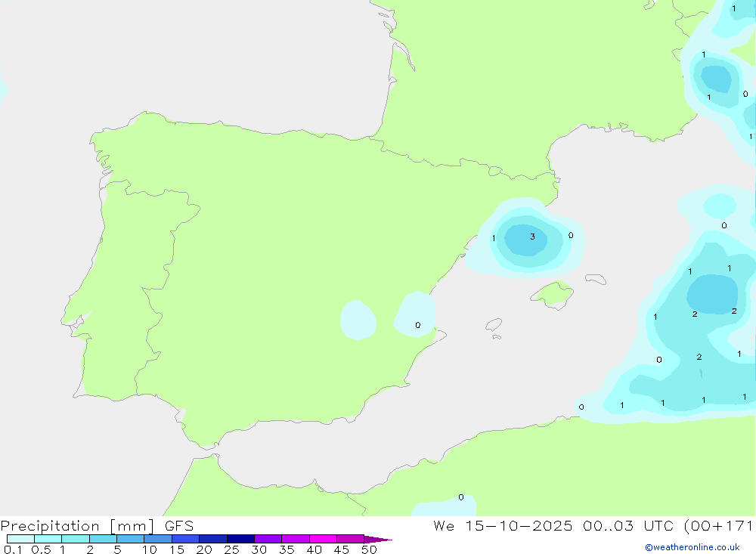Click the 25–30 mm navy legend swatch
Viewport: 756px width, 554px height.
[x=240, y=539]
